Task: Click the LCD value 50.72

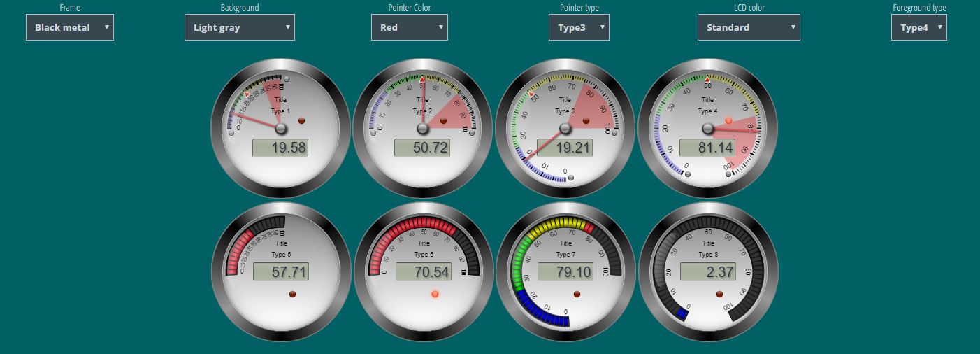Action: pyautogui.click(x=422, y=148)
